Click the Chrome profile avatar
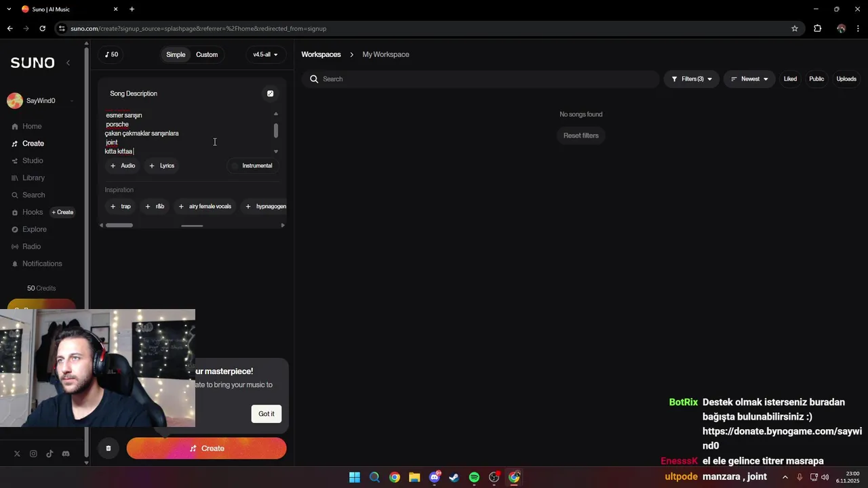Image resolution: width=868 pixels, height=488 pixels. tap(842, 28)
